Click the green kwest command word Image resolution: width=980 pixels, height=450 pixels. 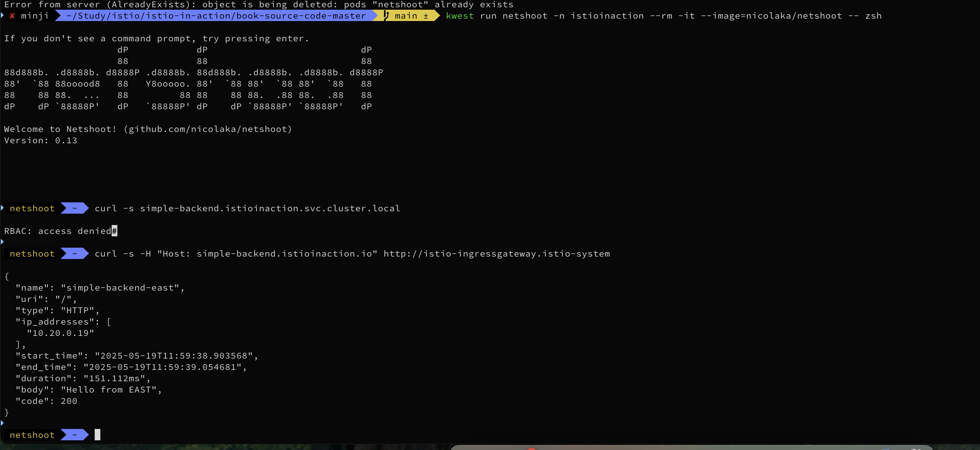pyautogui.click(x=460, y=16)
